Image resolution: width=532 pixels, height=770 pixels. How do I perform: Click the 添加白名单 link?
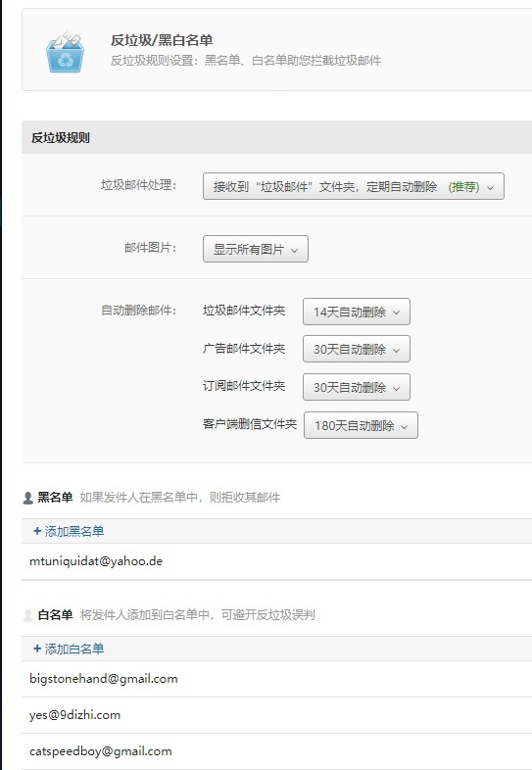click(x=74, y=649)
